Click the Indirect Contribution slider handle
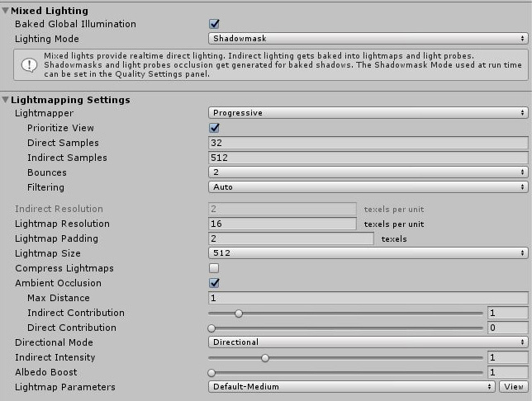Viewport: 532px width, 401px height. coord(239,314)
